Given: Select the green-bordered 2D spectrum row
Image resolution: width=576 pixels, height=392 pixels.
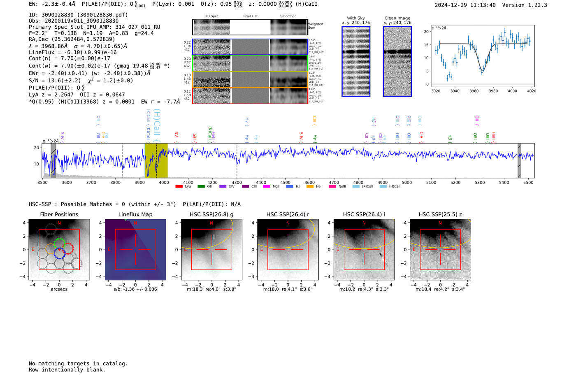Looking at the screenshot, I should 250,63.
